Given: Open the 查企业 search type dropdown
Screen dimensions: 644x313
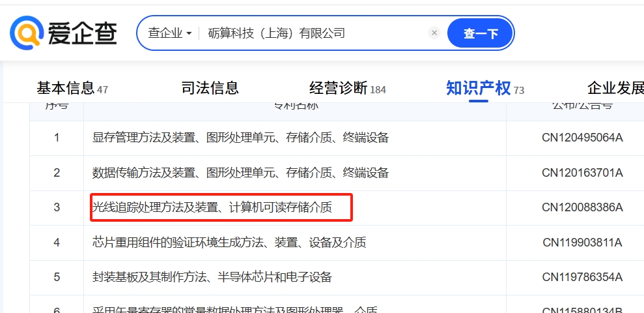Looking at the screenshot, I should [169, 33].
